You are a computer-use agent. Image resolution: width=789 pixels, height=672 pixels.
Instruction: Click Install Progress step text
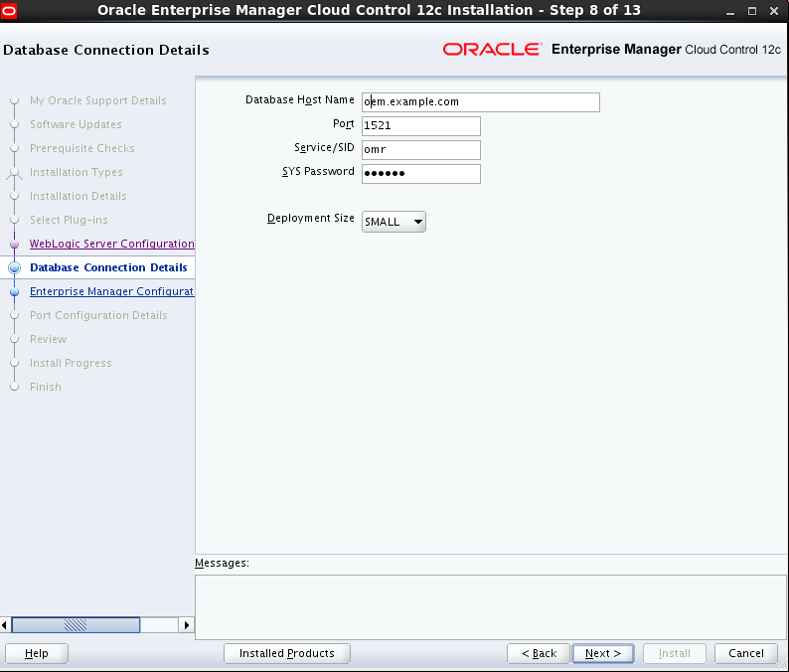click(x=71, y=363)
